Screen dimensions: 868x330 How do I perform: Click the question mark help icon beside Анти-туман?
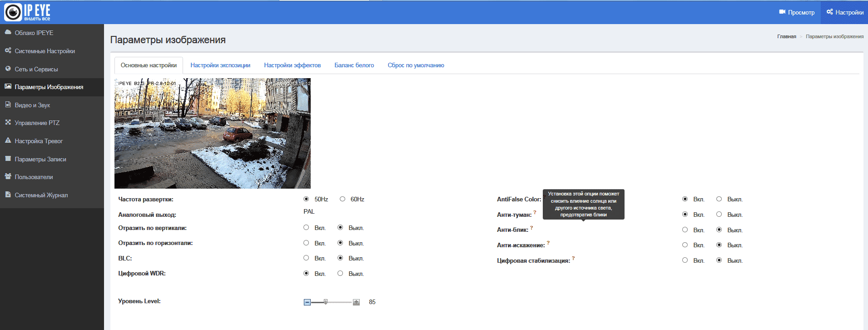pyautogui.click(x=535, y=212)
